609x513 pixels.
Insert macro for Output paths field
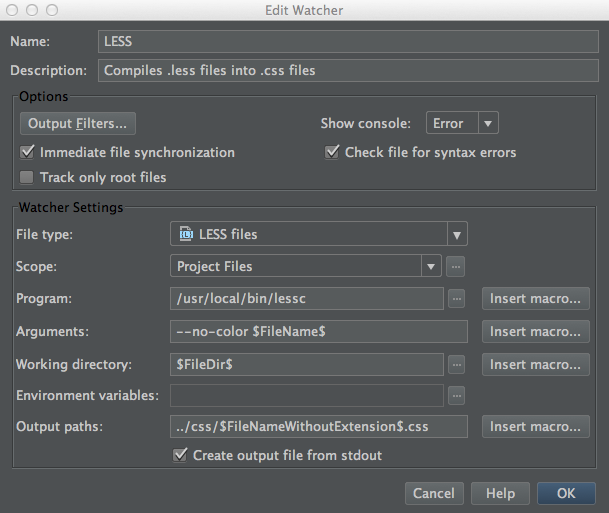[x=536, y=427]
